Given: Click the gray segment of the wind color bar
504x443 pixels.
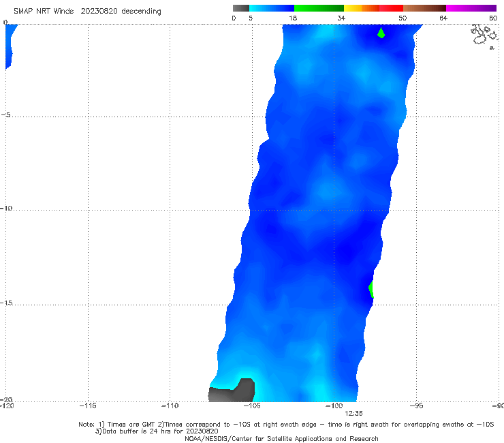Looking at the screenshot, I should click(x=241, y=8).
